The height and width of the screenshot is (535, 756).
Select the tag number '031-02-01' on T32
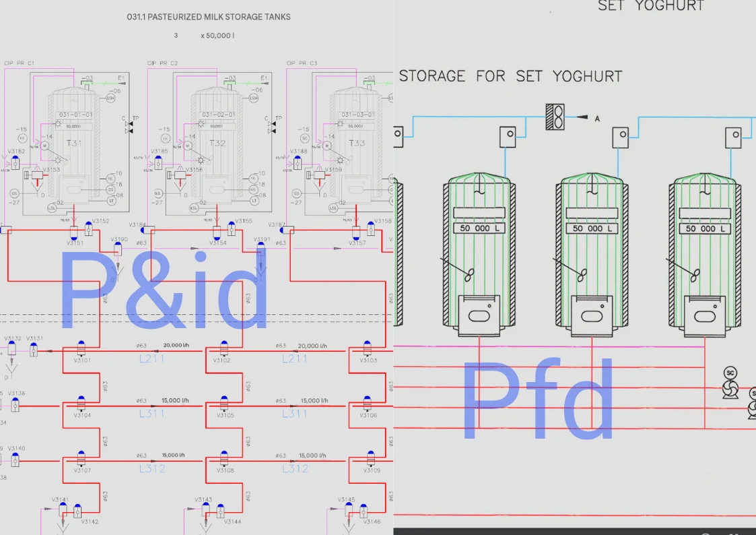(x=218, y=115)
